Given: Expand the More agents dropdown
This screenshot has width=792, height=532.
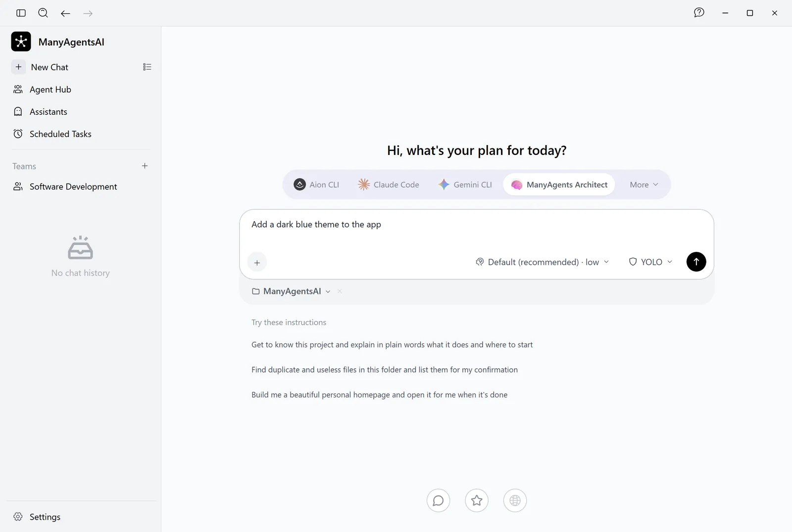Looking at the screenshot, I should [x=644, y=185].
